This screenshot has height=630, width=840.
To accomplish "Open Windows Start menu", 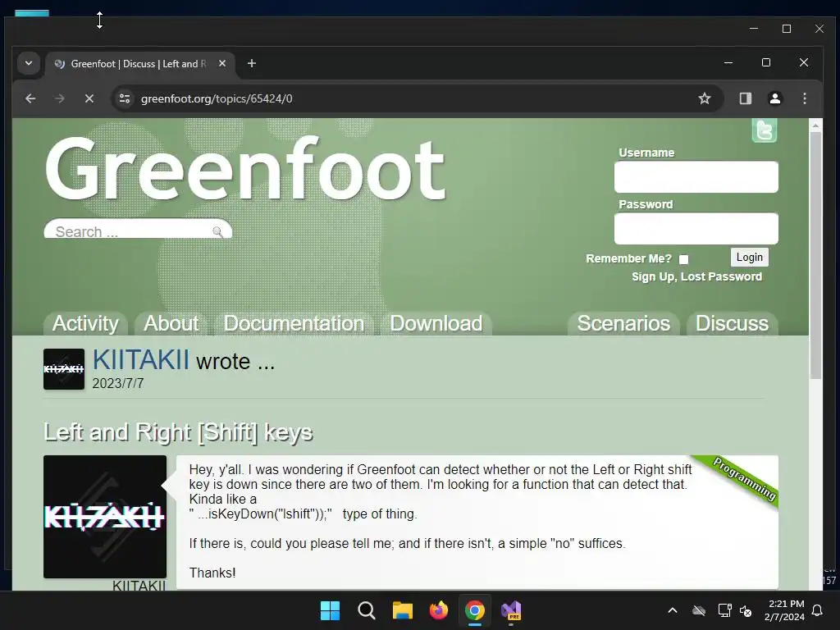I will pyautogui.click(x=330, y=610).
